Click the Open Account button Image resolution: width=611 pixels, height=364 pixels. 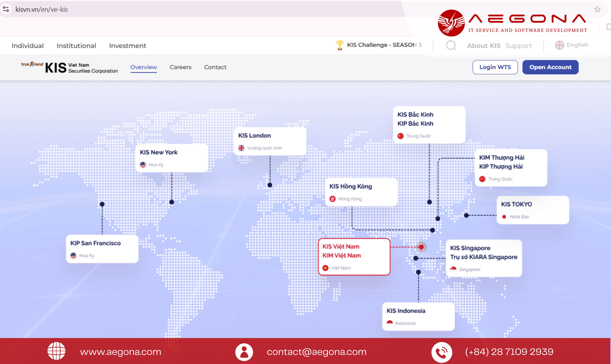click(550, 67)
